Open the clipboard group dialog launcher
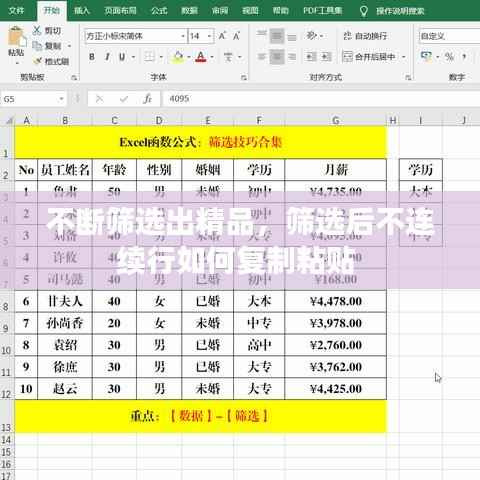 tap(74, 78)
